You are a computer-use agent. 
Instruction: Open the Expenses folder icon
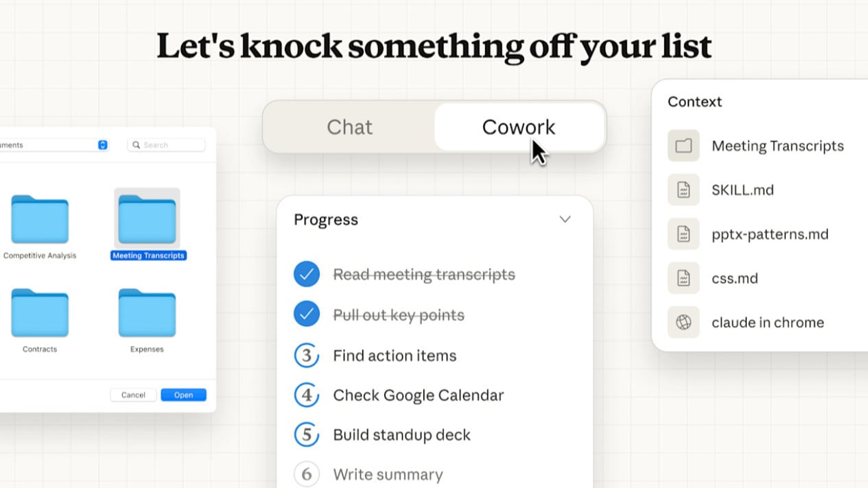[147, 313]
